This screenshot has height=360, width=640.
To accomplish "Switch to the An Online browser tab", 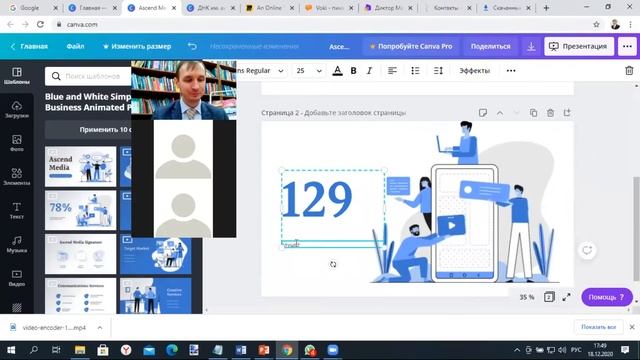I will [x=270, y=8].
